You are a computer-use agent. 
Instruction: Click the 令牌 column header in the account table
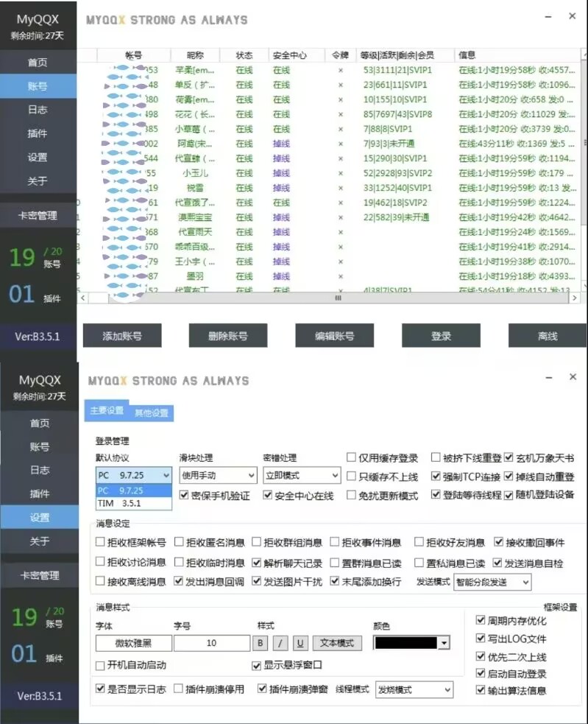tap(339, 55)
